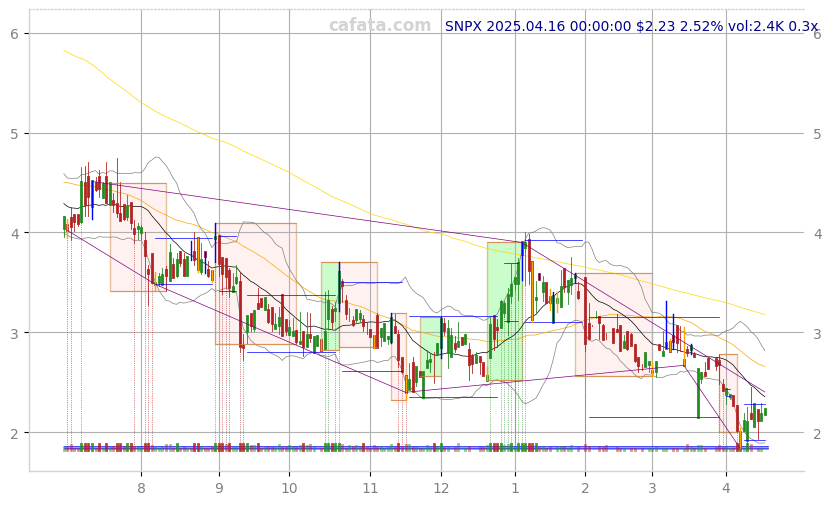Click price label 4 on left axis

point(14,233)
